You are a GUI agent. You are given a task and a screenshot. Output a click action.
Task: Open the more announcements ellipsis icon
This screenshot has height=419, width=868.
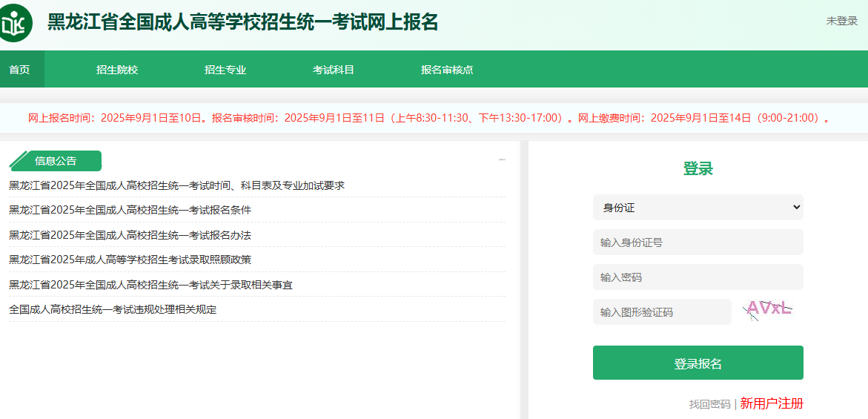[x=502, y=159]
